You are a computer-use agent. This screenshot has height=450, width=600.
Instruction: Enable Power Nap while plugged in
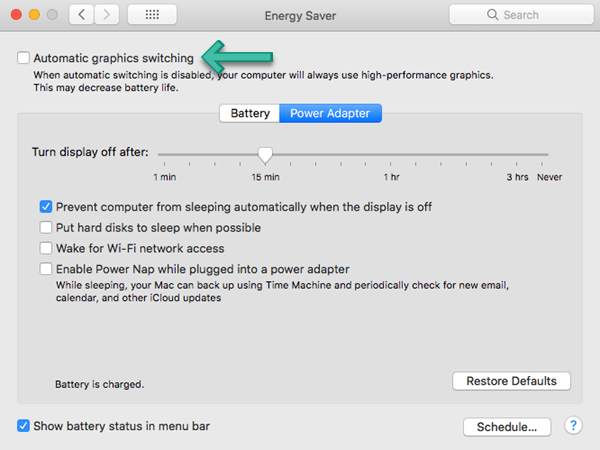point(46,269)
